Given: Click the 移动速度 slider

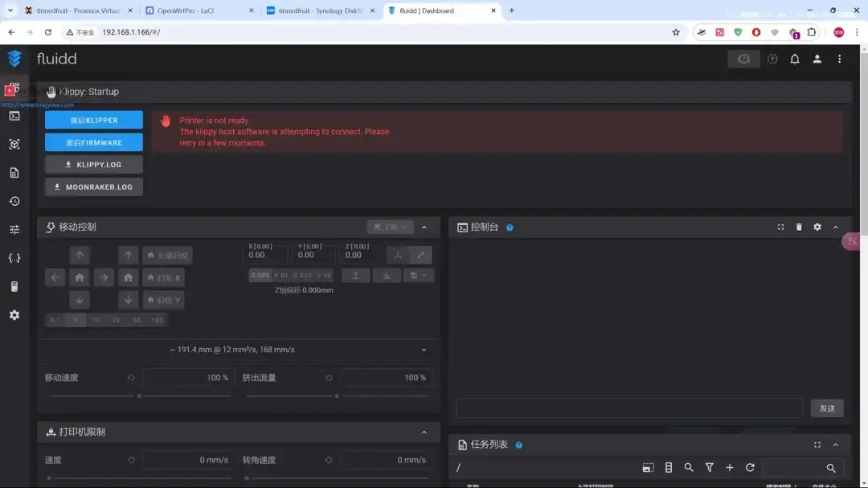Looking at the screenshot, I should [x=140, y=396].
